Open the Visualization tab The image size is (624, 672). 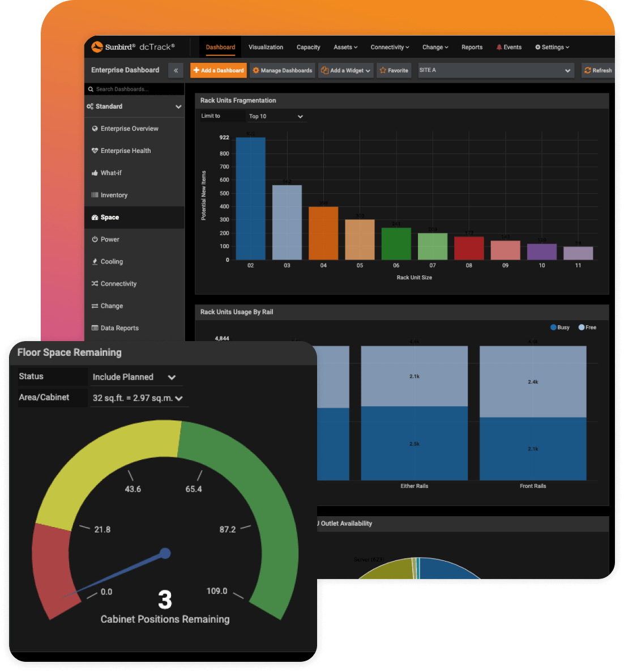tap(266, 47)
